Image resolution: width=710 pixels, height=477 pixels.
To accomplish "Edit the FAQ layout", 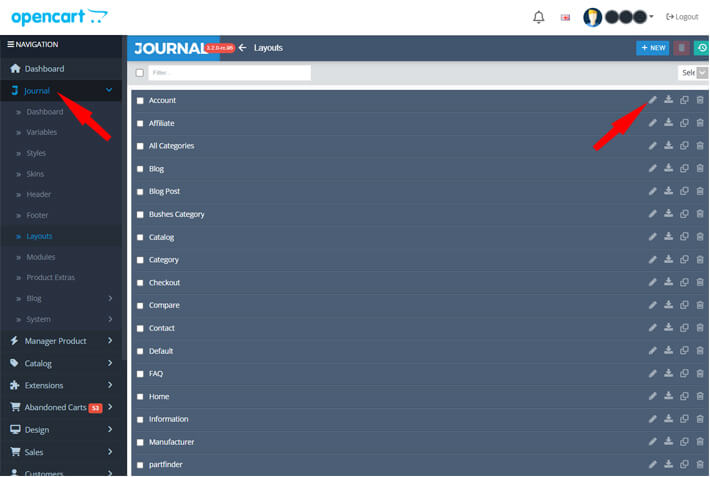I will pos(652,373).
